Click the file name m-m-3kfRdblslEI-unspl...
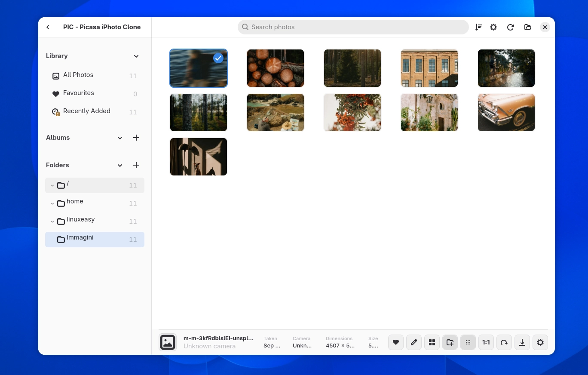The image size is (588, 375). pos(218,338)
